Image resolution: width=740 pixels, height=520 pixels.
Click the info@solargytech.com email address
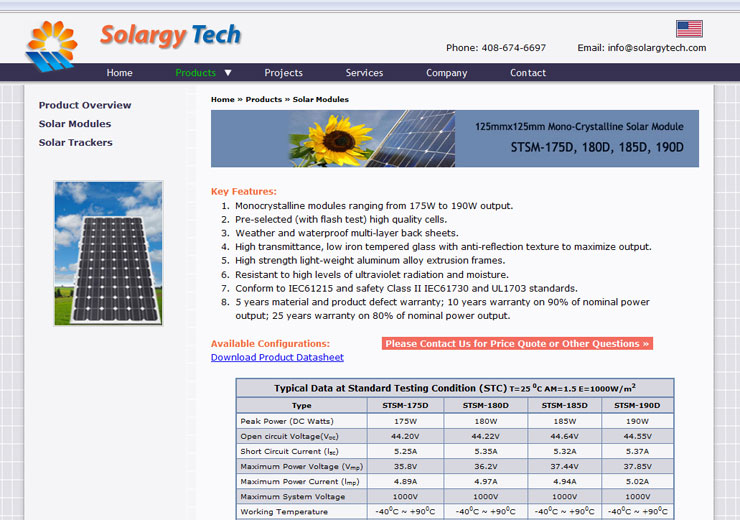[x=656, y=48]
